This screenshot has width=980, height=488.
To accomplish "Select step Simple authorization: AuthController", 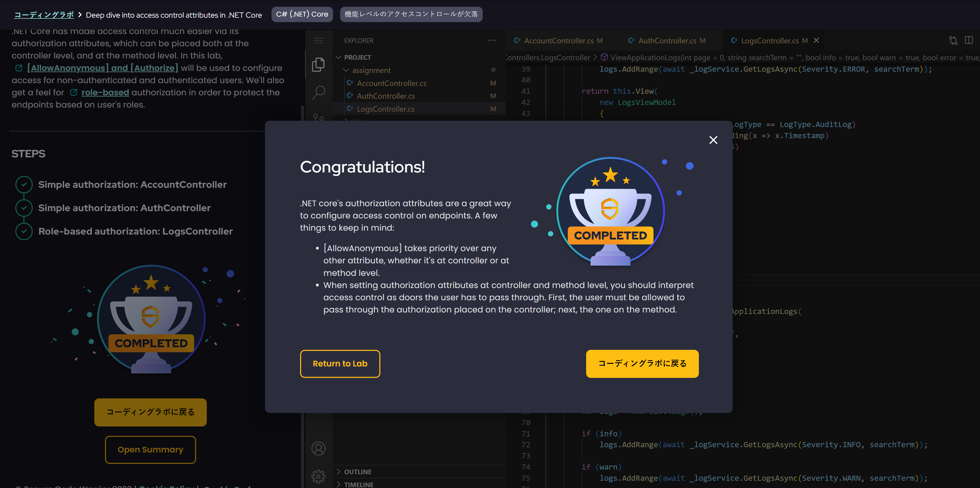I will (x=124, y=208).
